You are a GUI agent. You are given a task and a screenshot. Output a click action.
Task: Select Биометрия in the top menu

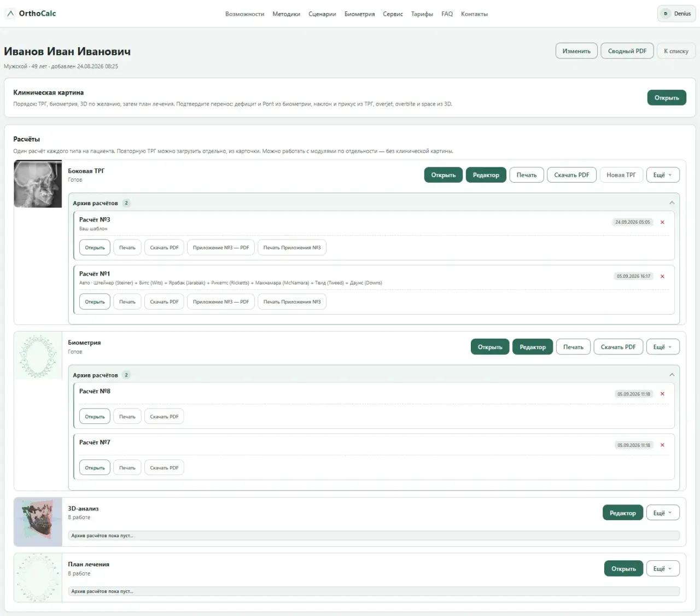coord(359,14)
